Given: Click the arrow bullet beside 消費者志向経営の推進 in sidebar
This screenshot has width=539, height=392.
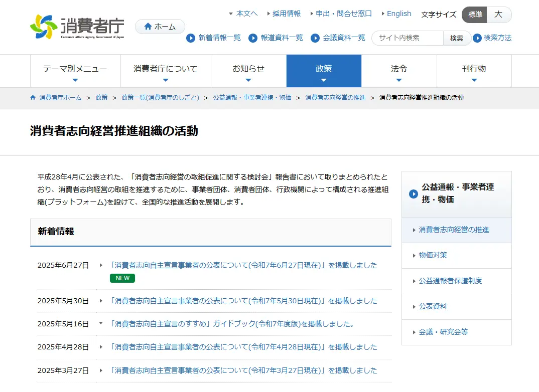Looking at the screenshot, I should pos(414,230).
